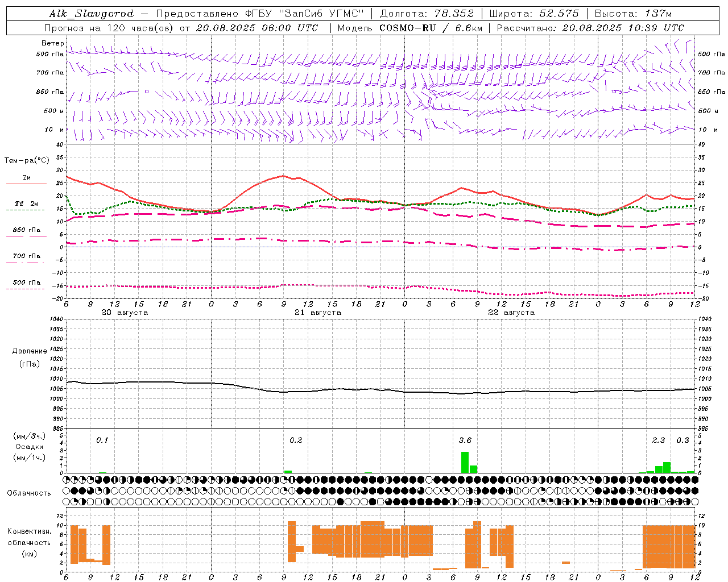Click the 0.3 precipitation total value
The width and height of the screenshot is (728, 582).
point(682,440)
